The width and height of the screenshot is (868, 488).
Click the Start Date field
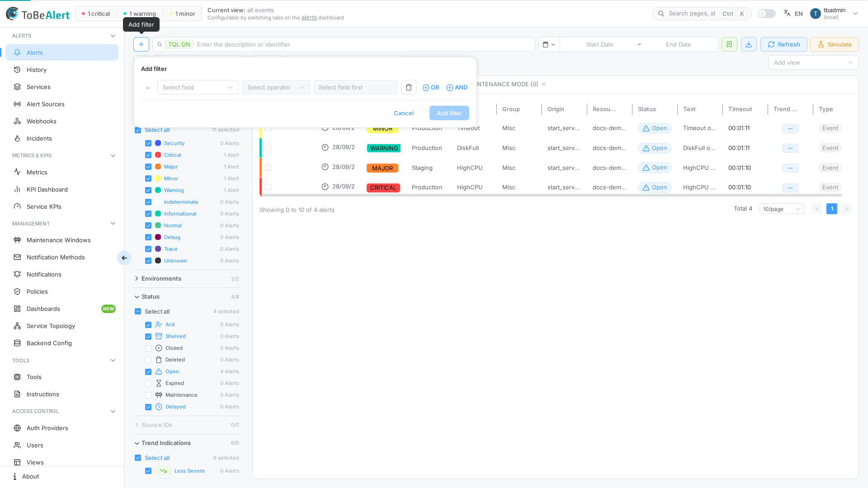click(599, 44)
